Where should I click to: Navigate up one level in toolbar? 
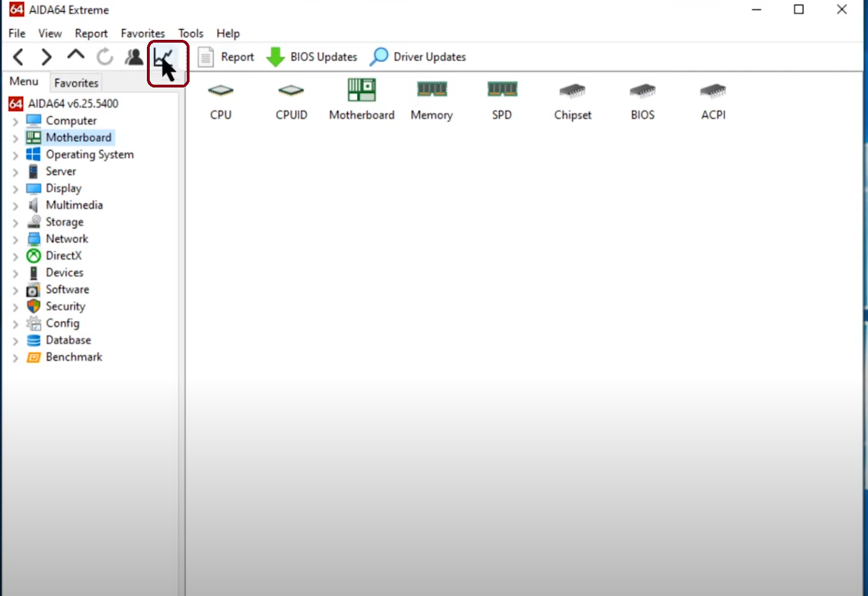pos(76,55)
